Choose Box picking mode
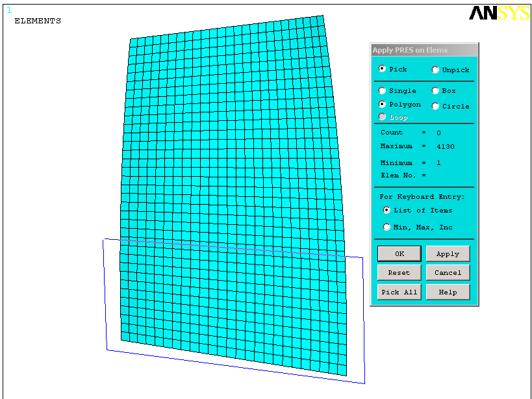Viewport: 532px width, 399px height. [x=435, y=90]
